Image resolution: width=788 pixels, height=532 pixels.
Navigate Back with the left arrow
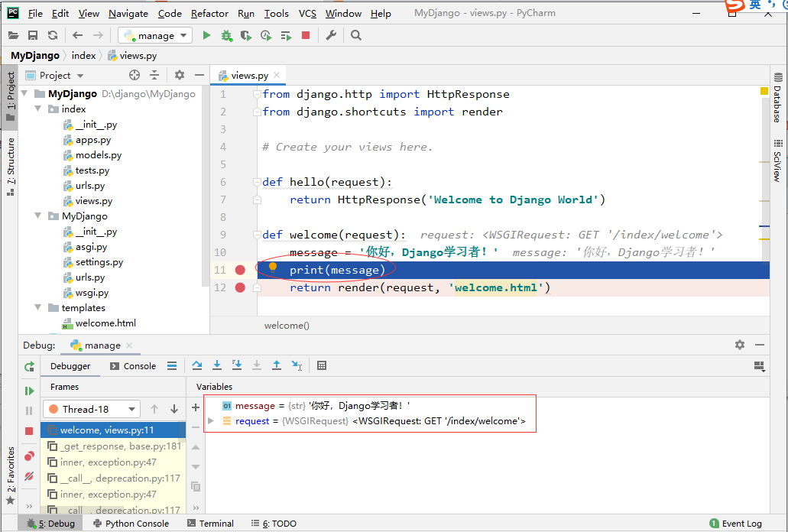(x=77, y=35)
